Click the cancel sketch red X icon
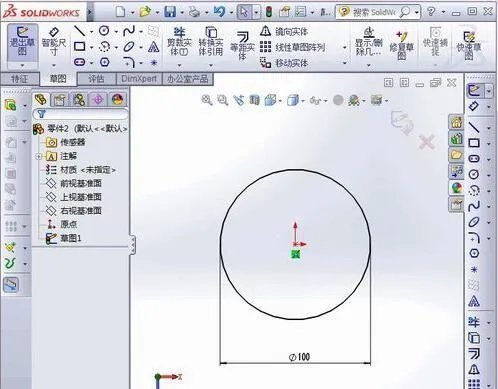Viewport: 498px width, 389px height. point(427,143)
